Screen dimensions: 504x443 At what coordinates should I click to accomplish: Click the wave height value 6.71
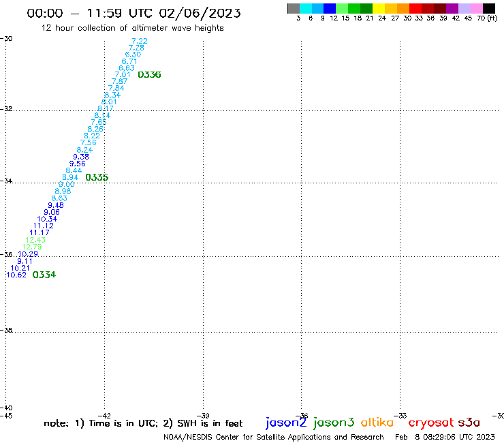(x=129, y=61)
